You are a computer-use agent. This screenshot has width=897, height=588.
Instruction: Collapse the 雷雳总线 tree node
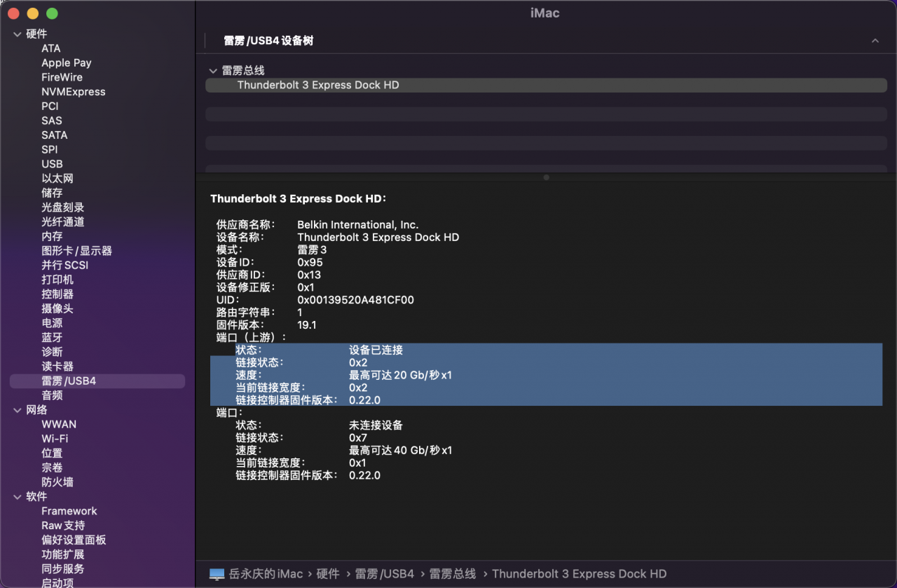point(213,71)
